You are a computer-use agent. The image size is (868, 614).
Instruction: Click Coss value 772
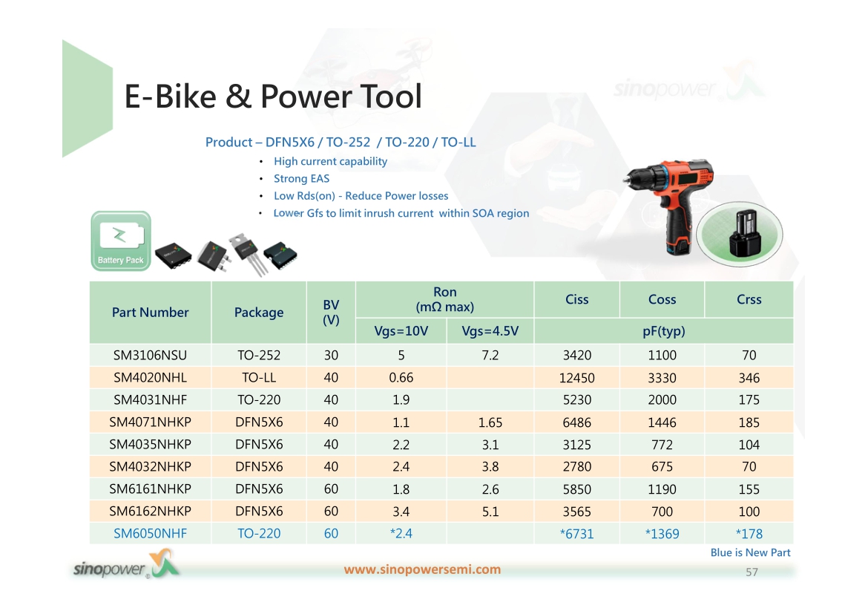tap(662, 445)
